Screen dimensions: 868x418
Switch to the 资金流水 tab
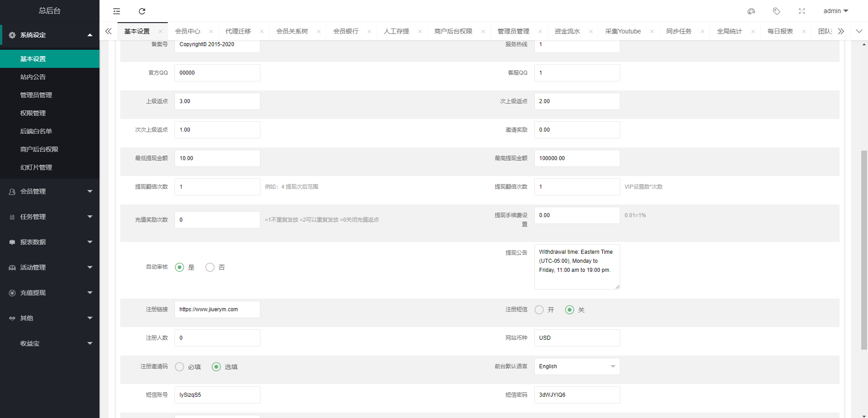pyautogui.click(x=567, y=32)
